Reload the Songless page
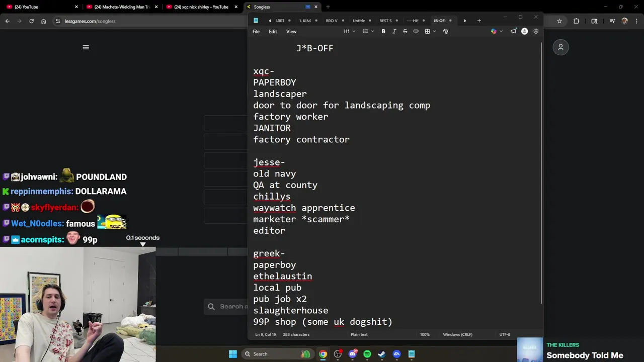This screenshot has height=362, width=644. click(x=31, y=21)
